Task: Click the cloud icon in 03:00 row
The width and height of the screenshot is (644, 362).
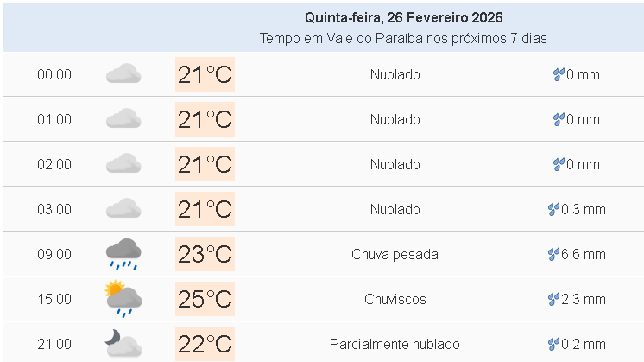Action: tap(123, 209)
